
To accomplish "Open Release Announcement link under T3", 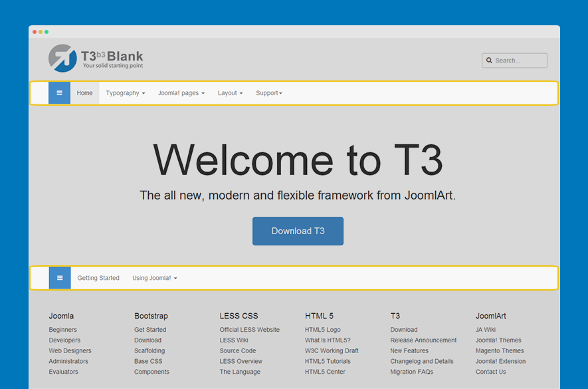I will point(423,340).
